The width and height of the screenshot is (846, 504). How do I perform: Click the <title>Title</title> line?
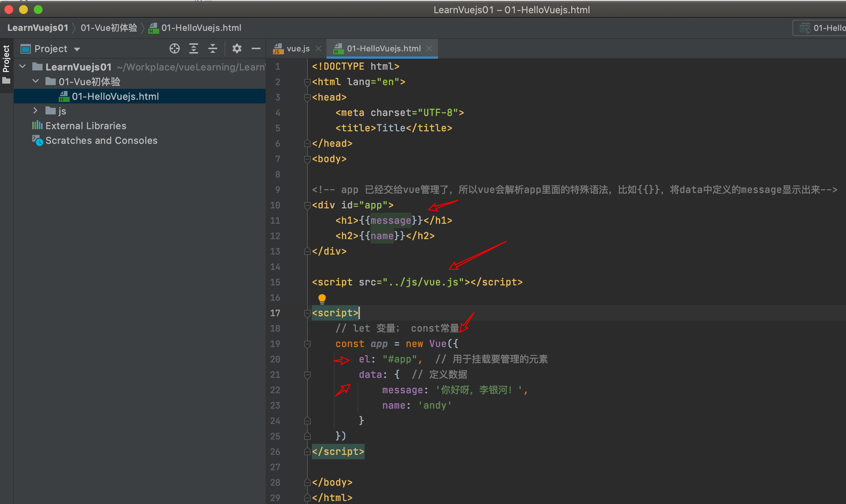point(394,128)
